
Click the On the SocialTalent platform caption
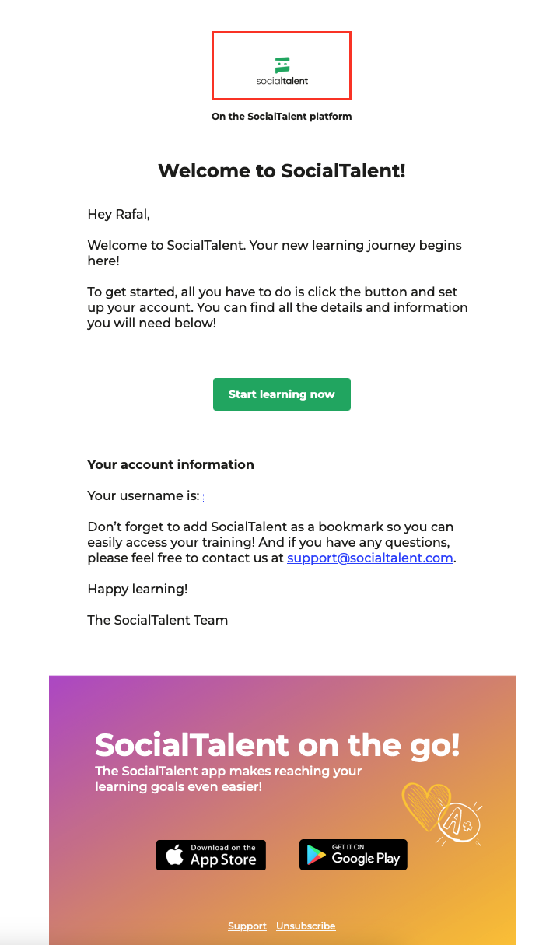tap(282, 117)
